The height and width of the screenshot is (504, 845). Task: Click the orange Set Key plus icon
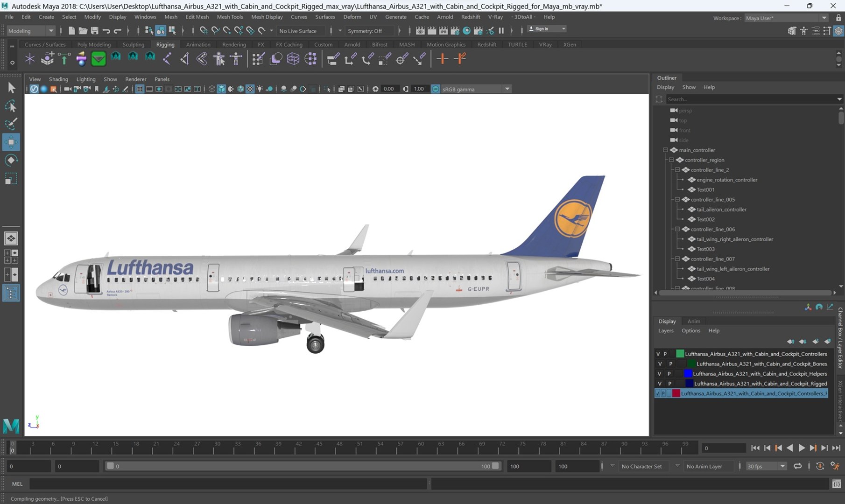(442, 59)
